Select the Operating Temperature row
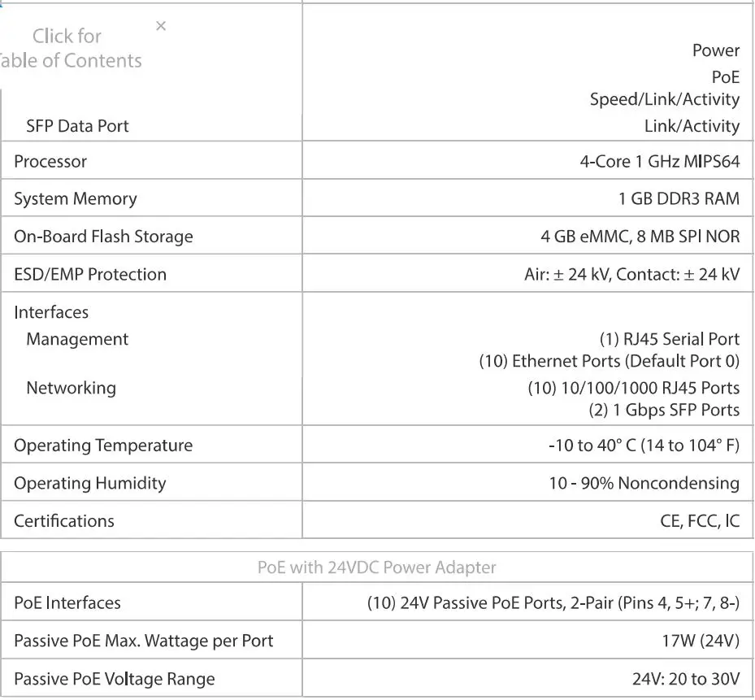Image resolution: width=755 pixels, height=700 pixels. pyautogui.click(x=103, y=445)
